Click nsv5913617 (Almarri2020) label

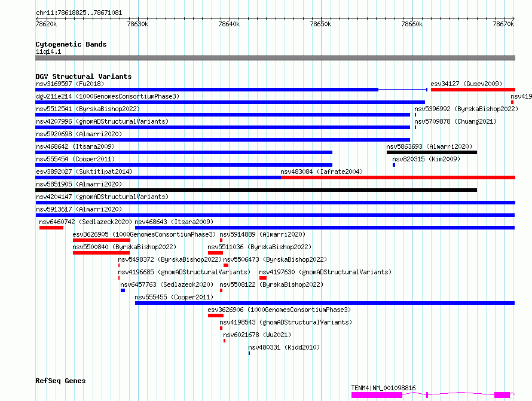79,209
